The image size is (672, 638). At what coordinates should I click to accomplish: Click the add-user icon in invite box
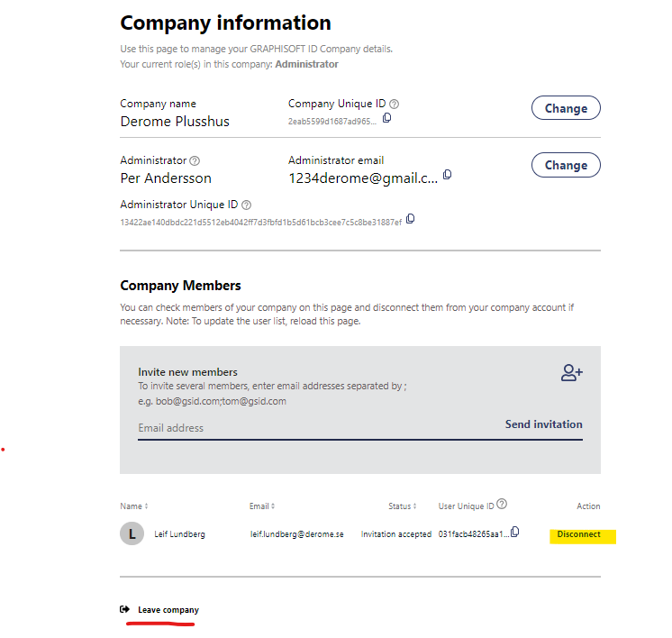(x=571, y=373)
